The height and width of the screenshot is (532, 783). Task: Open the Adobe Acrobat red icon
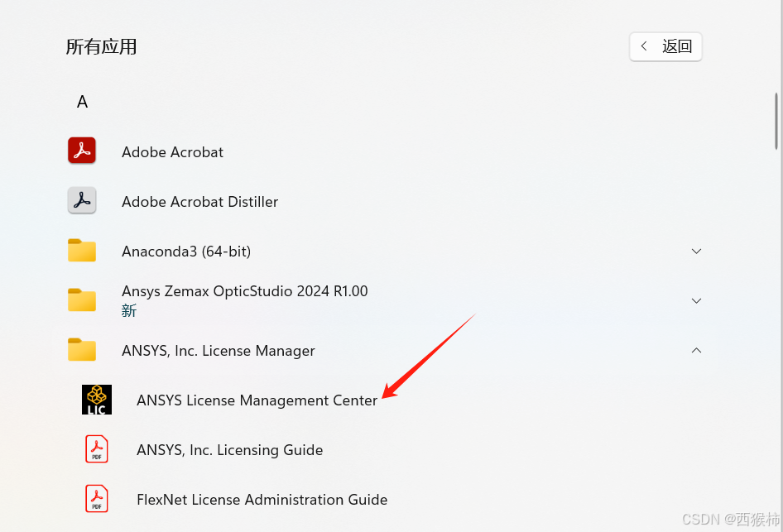click(82, 151)
